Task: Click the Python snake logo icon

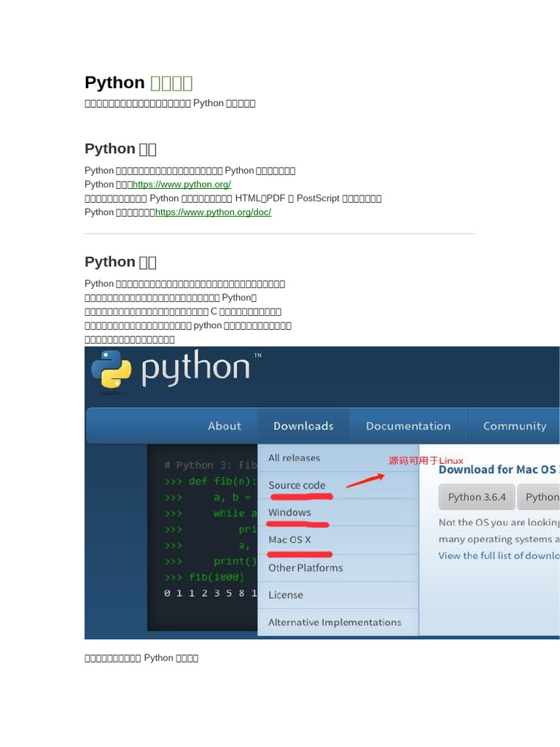Action: (x=112, y=370)
